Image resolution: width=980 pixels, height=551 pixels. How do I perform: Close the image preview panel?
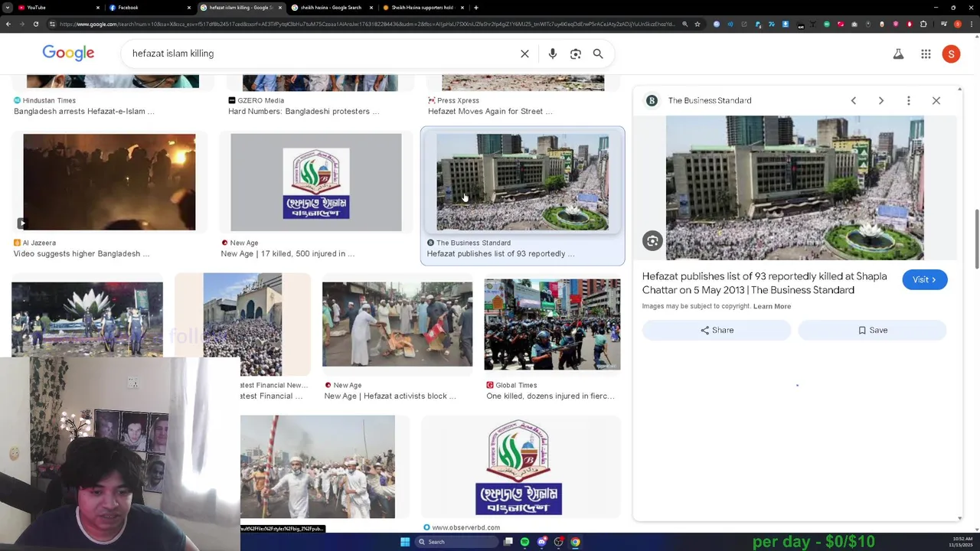[x=936, y=100]
